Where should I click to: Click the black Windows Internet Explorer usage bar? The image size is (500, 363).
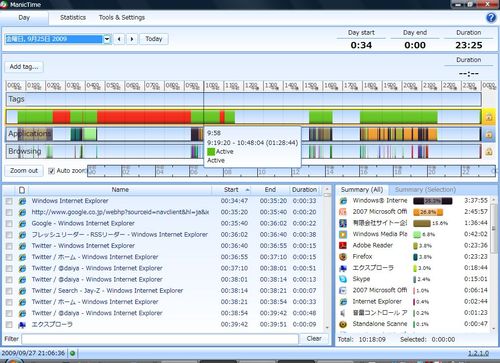click(433, 201)
